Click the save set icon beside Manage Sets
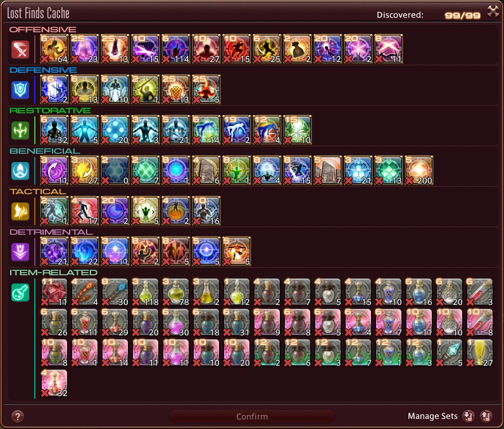This screenshot has height=429, width=504. click(x=469, y=416)
